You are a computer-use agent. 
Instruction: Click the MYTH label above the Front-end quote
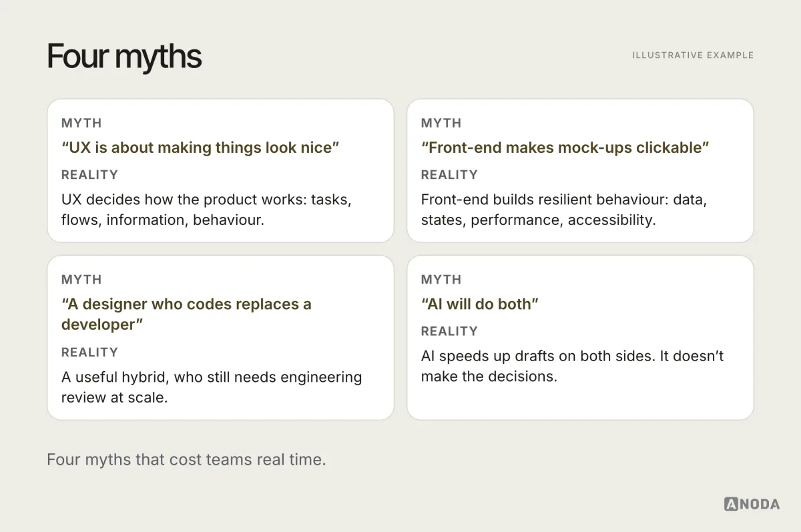coord(441,123)
